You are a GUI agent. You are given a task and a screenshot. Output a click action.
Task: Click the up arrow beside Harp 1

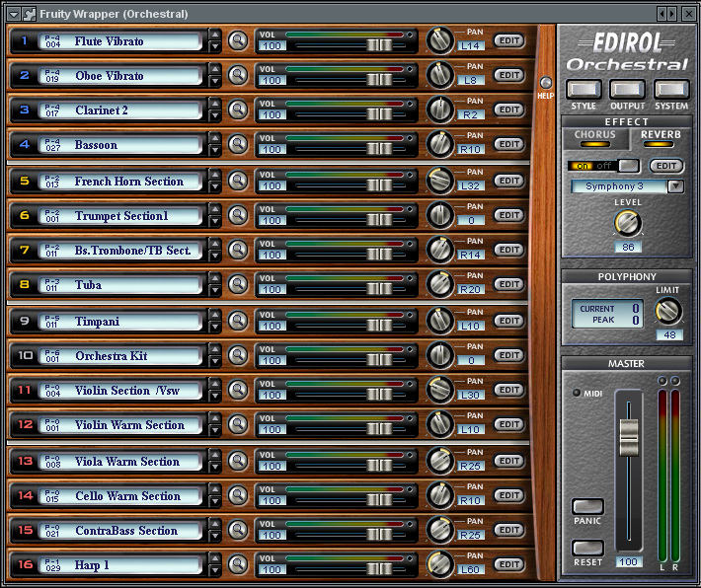click(x=215, y=558)
